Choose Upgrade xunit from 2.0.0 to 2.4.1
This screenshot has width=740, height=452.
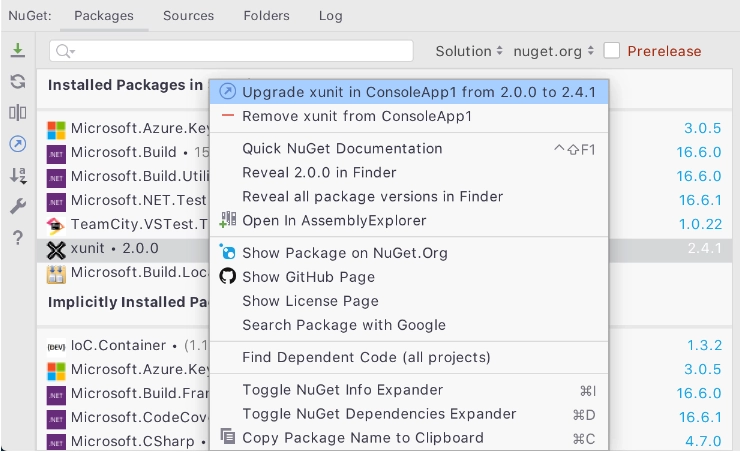[409, 92]
